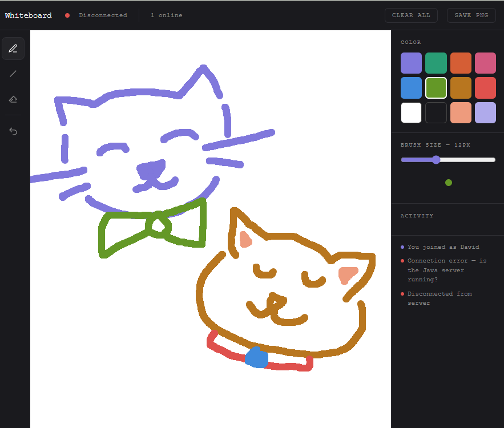Click the red Disconnected status dot
Viewport: 504px width, 428px height.
click(x=67, y=15)
